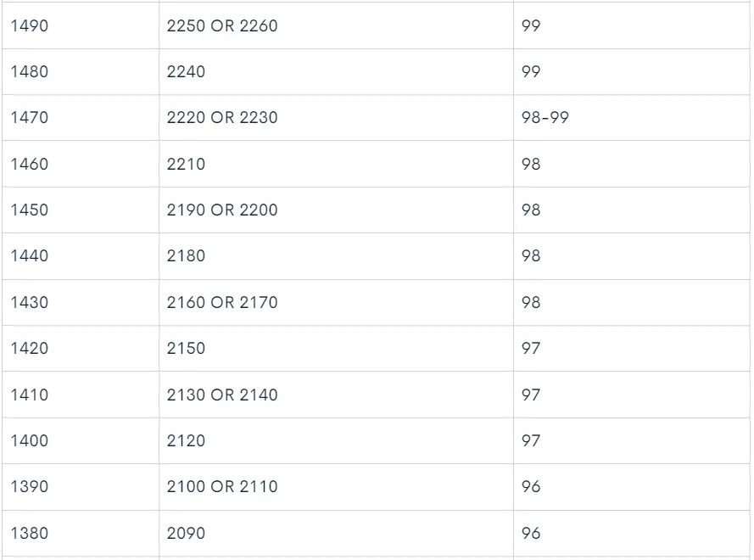Image resolution: width=754 pixels, height=560 pixels.
Task: Select the "2250 OR 2260" cell
Action: [x=222, y=25]
